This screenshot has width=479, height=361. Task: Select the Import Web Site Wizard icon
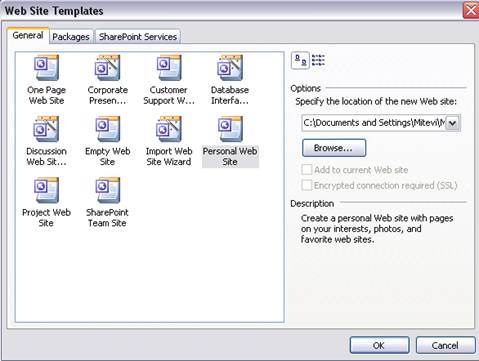click(169, 129)
